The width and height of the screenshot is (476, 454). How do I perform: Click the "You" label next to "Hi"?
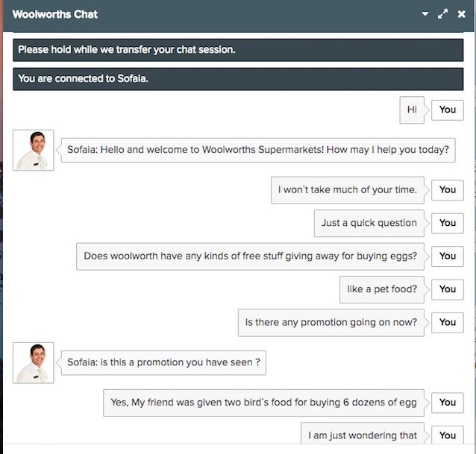[x=448, y=110]
